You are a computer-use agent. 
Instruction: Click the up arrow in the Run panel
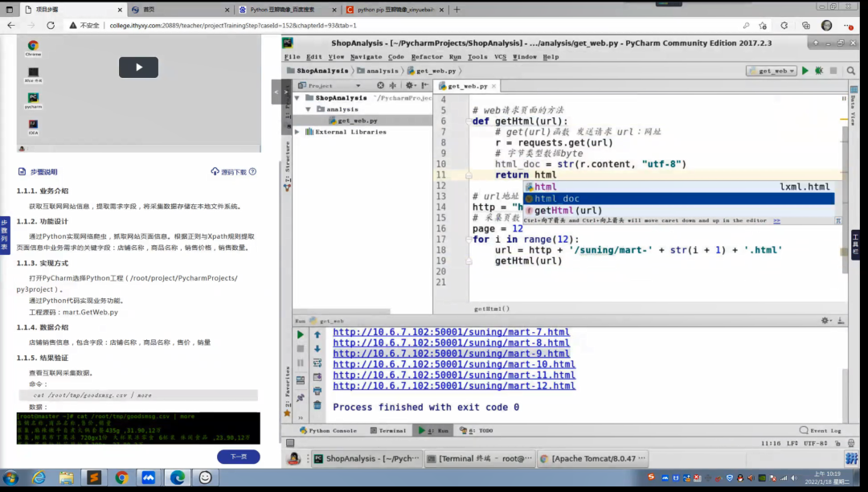[317, 334]
